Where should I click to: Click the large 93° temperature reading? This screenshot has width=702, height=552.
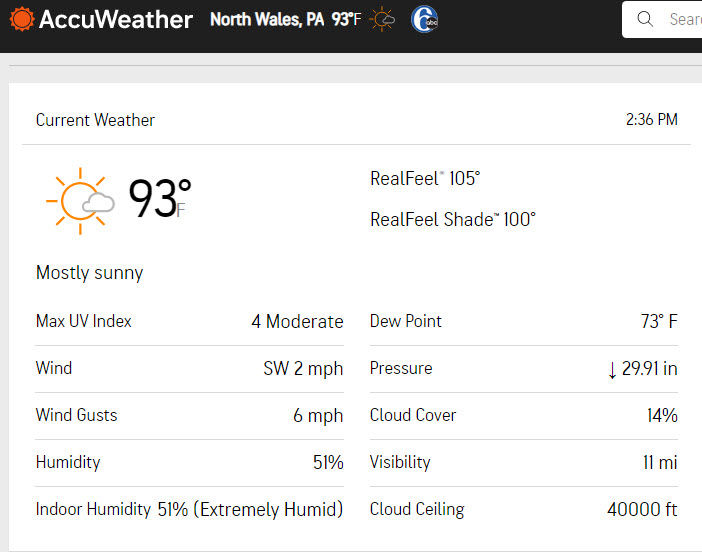coord(160,198)
